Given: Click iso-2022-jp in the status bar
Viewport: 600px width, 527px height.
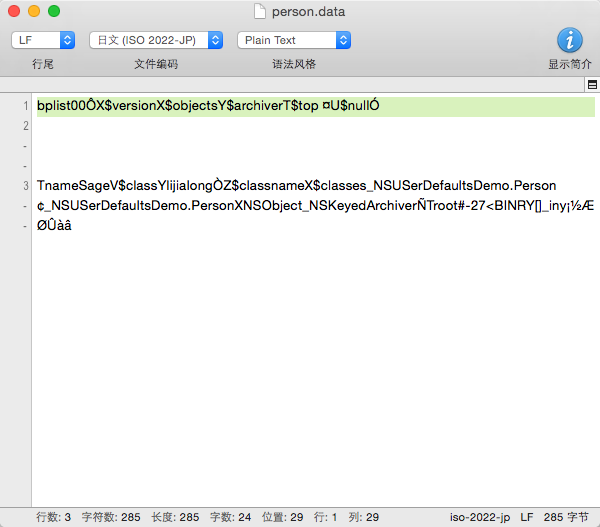Looking at the screenshot, I should point(480,517).
